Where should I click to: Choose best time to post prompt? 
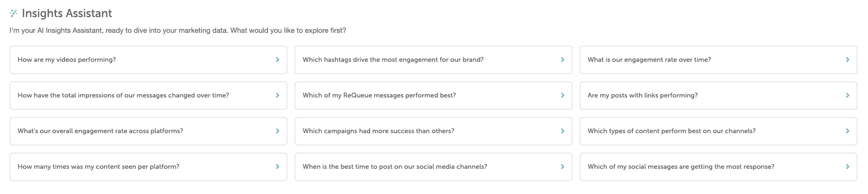tap(433, 167)
